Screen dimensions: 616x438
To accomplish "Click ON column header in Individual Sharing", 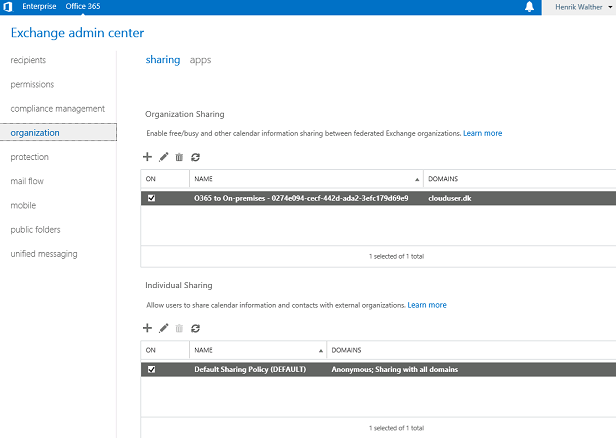I will (x=165, y=350).
